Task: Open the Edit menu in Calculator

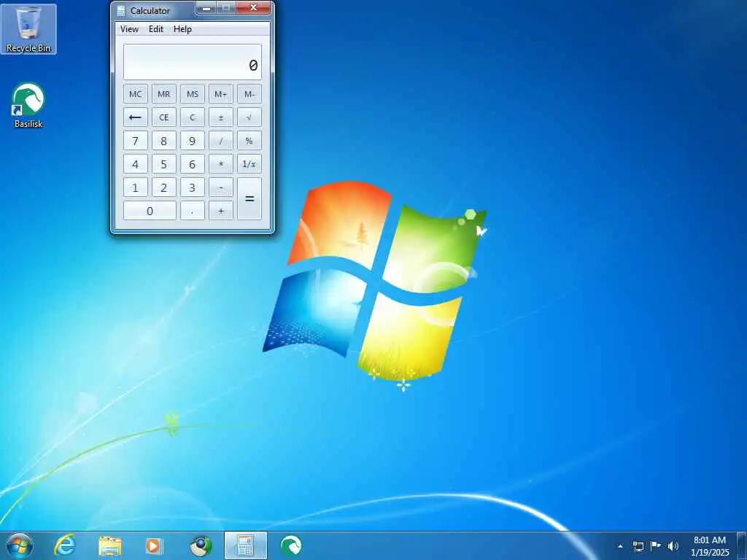Action: [x=156, y=29]
